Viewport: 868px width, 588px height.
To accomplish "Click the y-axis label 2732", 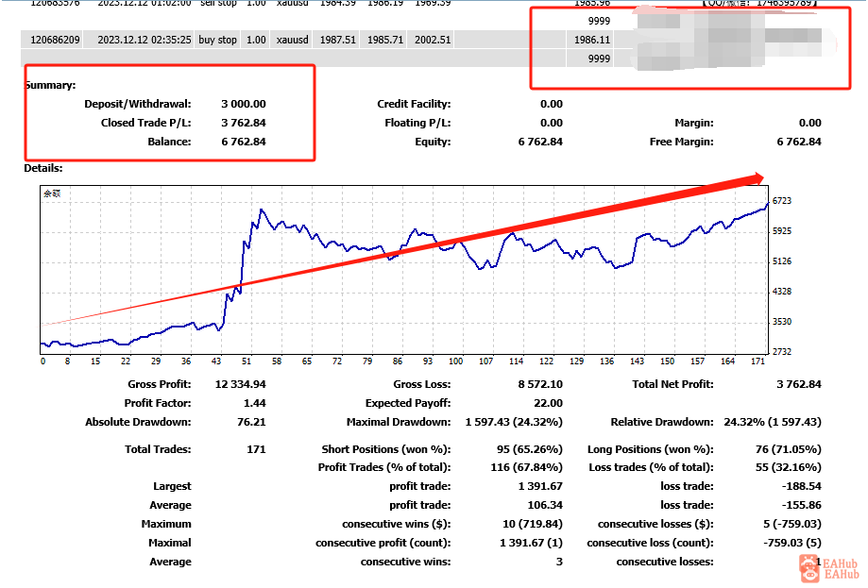I will pos(782,352).
